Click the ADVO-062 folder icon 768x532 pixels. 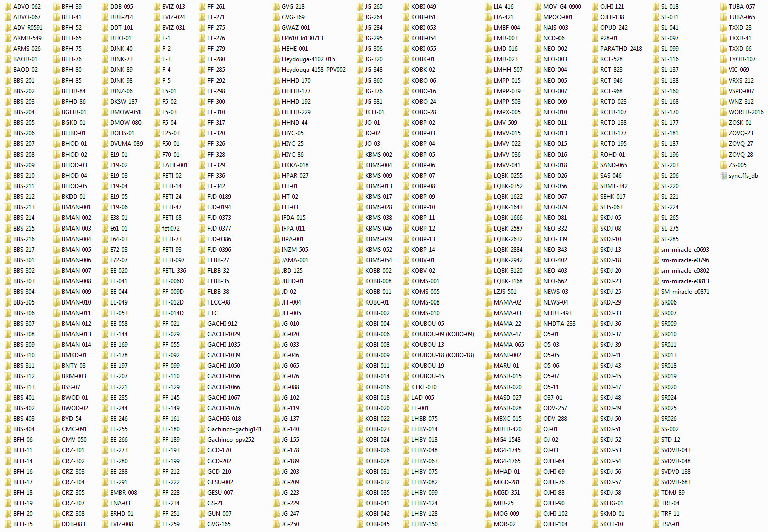click(8, 7)
